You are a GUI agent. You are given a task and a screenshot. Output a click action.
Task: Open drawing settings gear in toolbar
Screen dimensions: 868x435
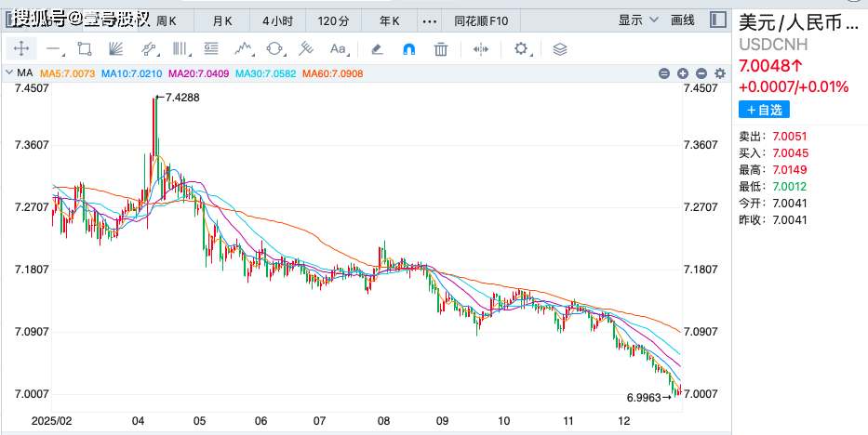click(x=521, y=49)
